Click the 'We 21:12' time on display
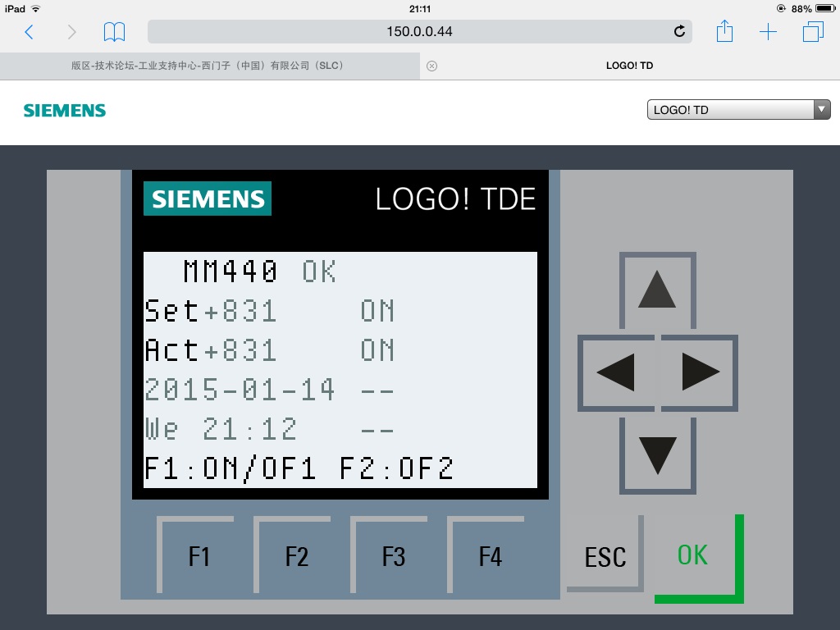 pos(221,428)
